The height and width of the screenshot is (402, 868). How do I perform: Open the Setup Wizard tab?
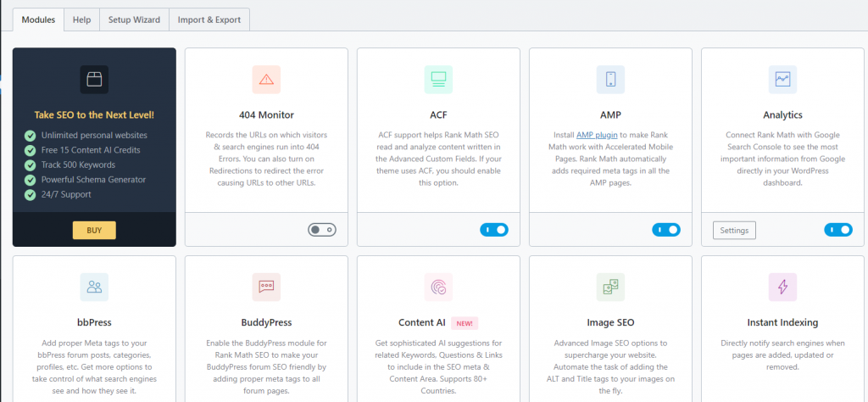pos(133,20)
